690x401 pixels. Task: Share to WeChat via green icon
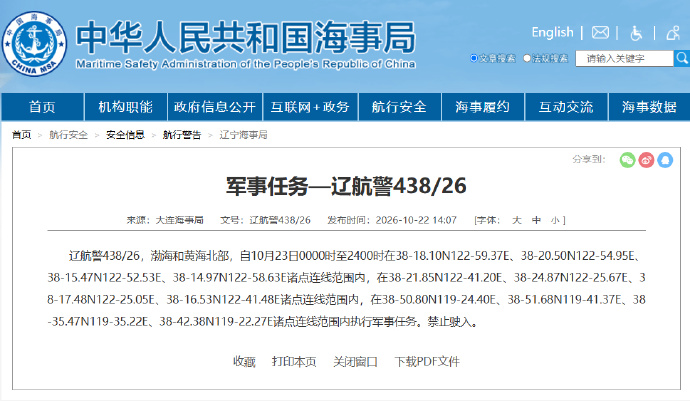[627, 160]
